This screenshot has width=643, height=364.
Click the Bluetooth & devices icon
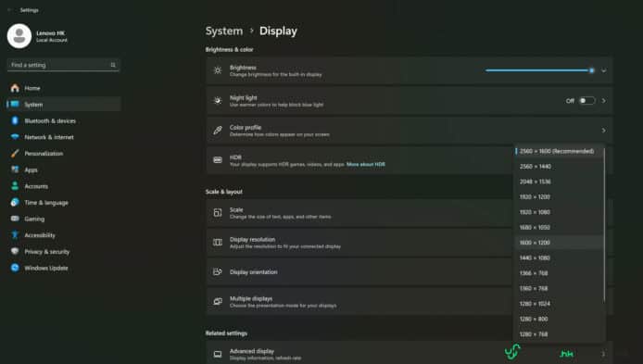tap(15, 120)
